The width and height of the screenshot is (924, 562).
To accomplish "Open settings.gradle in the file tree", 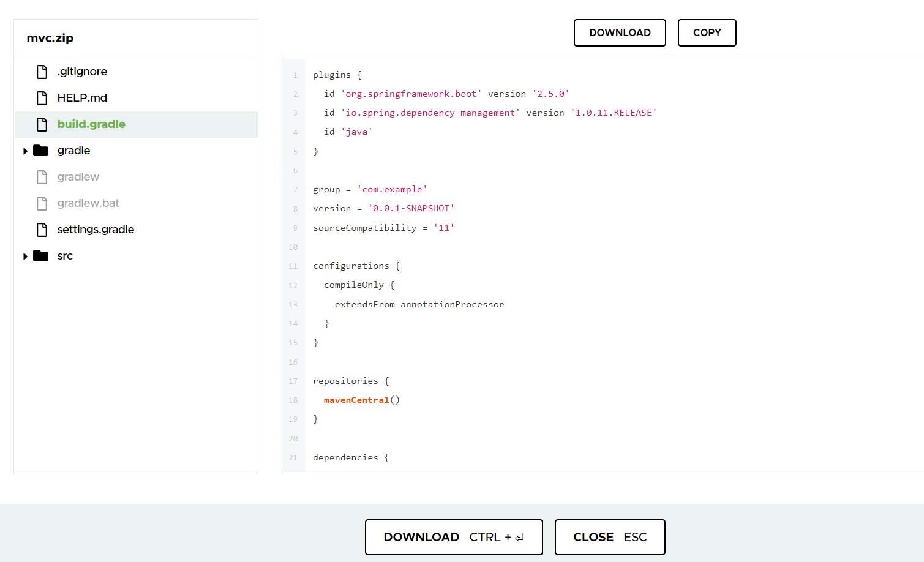I will pyautogui.click(x=96, y=230).
